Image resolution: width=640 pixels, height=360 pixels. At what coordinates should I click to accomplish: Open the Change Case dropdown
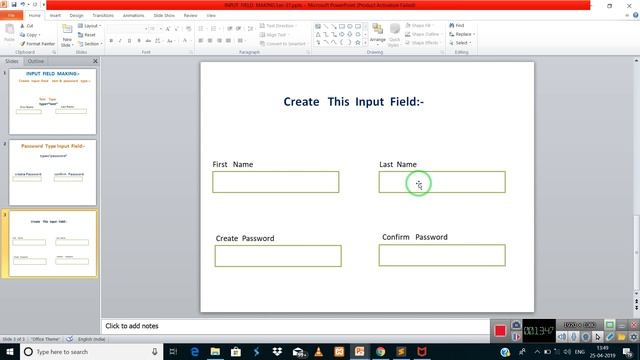pyautogui.click(x=170, y=41)
